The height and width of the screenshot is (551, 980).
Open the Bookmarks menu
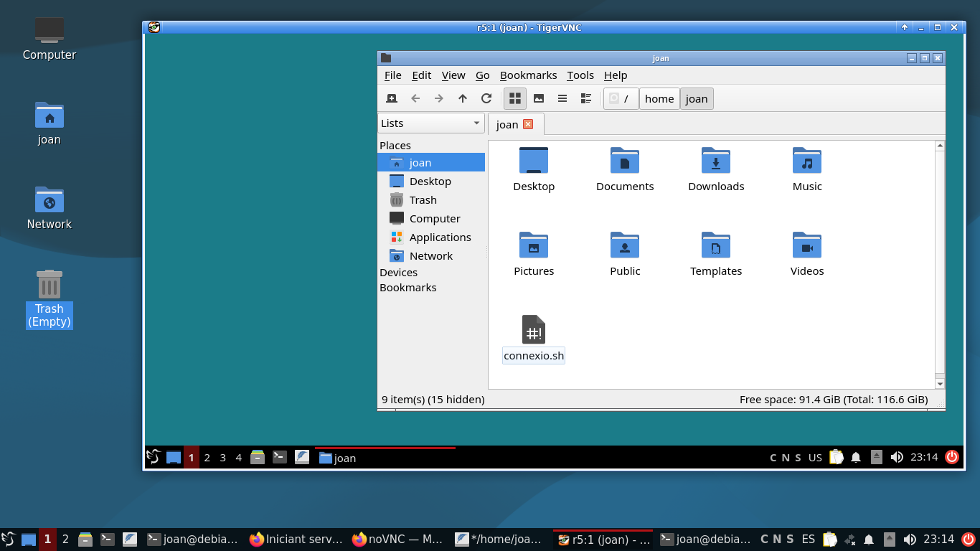point(528,75)
